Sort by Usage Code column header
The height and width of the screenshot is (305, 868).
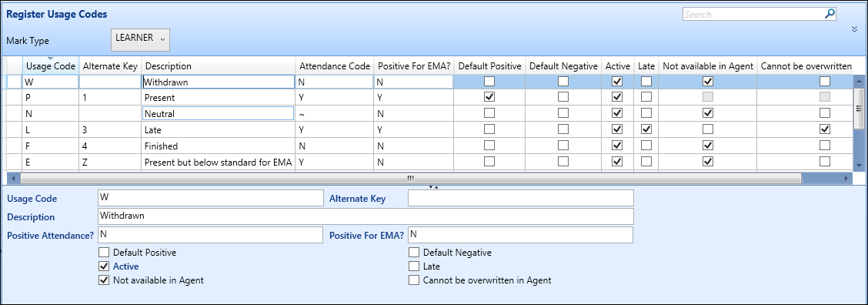[x=50, y=66]
